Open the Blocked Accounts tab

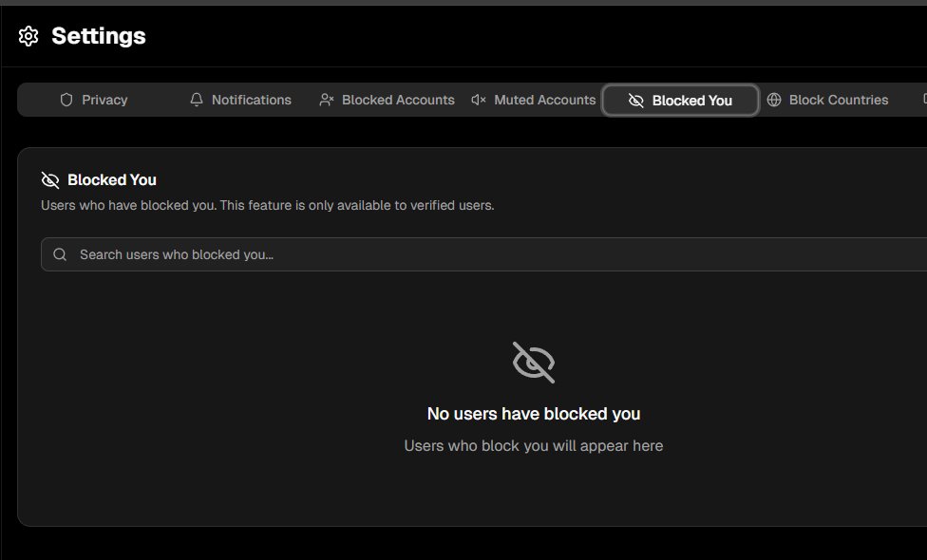(x=387, y=100)
